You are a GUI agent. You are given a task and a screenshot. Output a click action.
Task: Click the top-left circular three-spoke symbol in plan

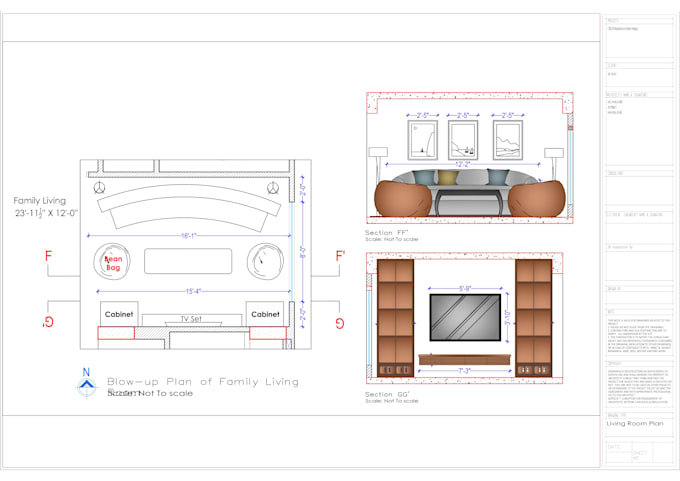pyautogui.click(x=99, y=188)
